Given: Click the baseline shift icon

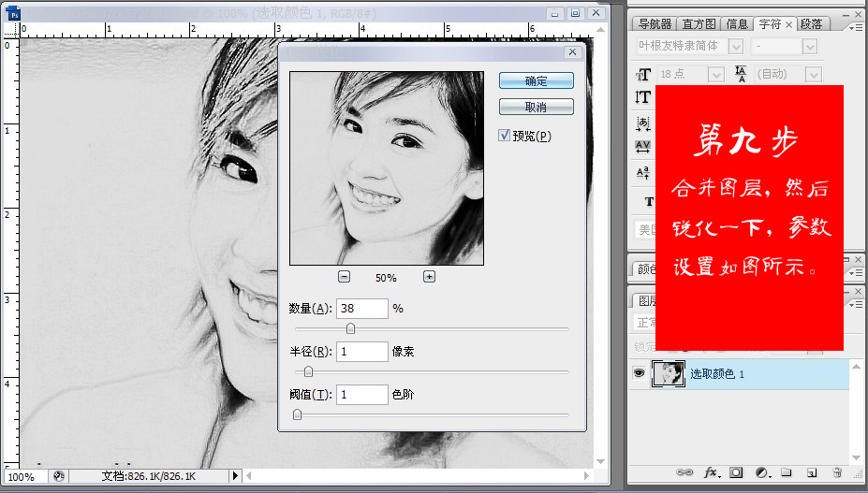Looking at the screenshot, I should pyautogui.click(x=642, y=173).
